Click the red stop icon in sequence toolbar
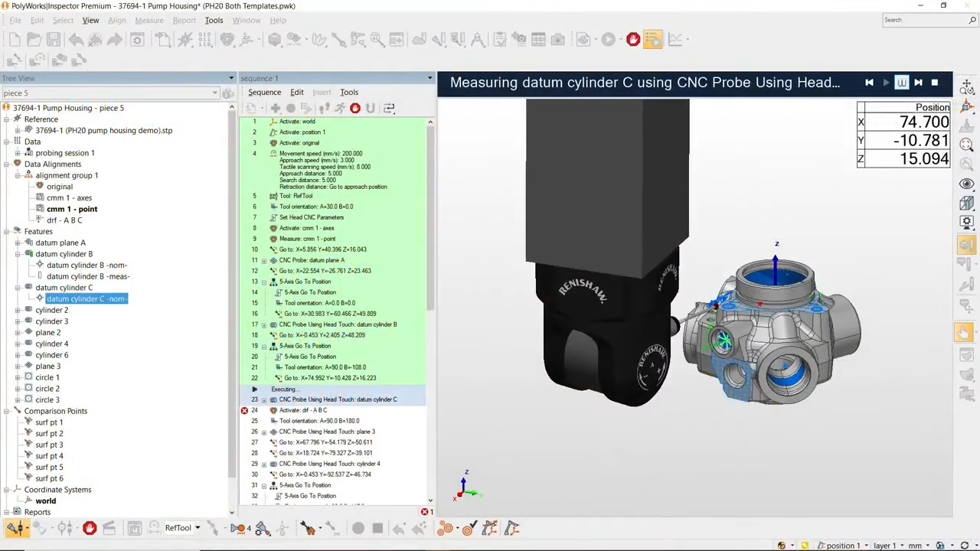 pos(354,109)
